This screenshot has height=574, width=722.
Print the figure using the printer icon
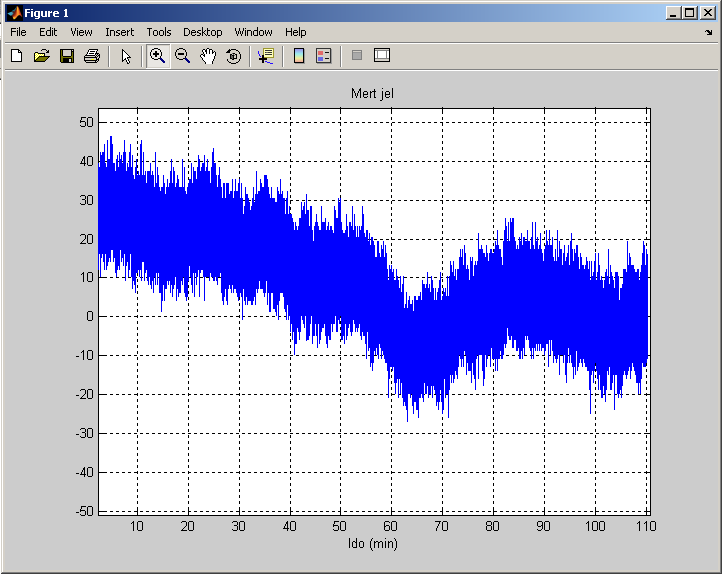tap(92, 56)
